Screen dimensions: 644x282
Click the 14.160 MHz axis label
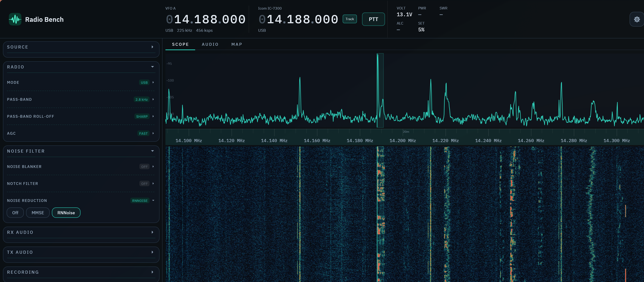click(x=317, y=141)
